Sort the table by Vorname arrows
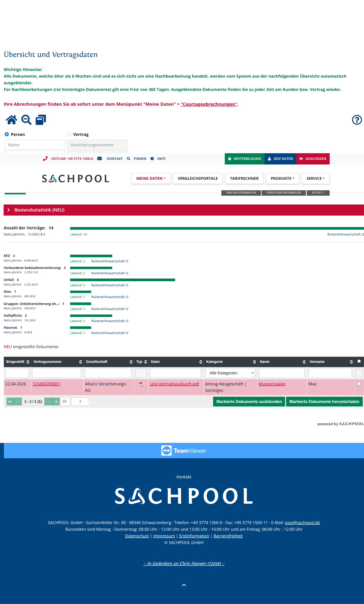Viewport: 364px width, 604px height. pos(351,362)
